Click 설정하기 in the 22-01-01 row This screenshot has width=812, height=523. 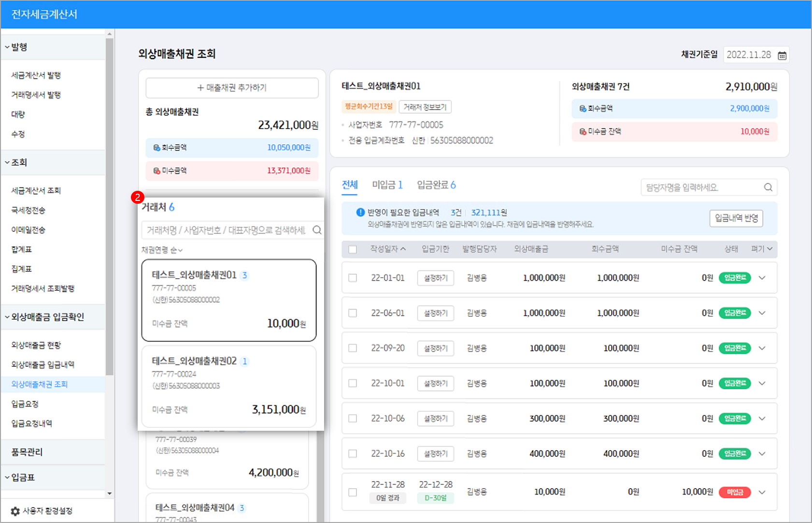(436, 278)
